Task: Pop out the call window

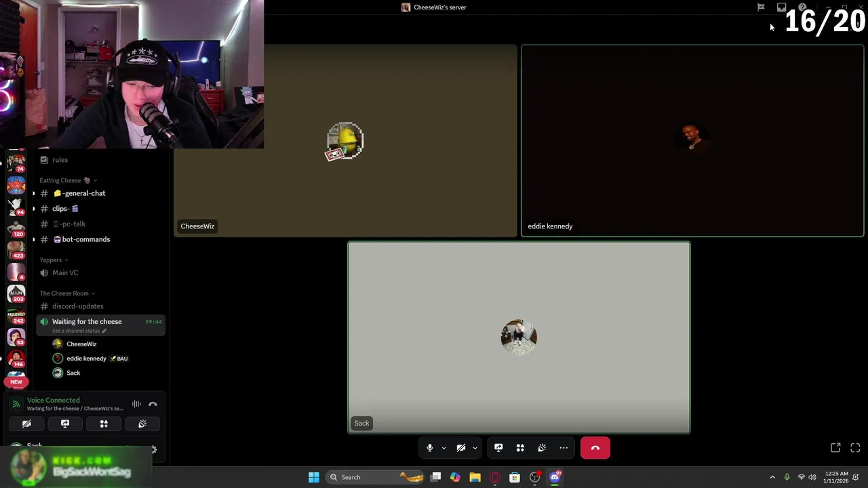Action: point(835,448)
